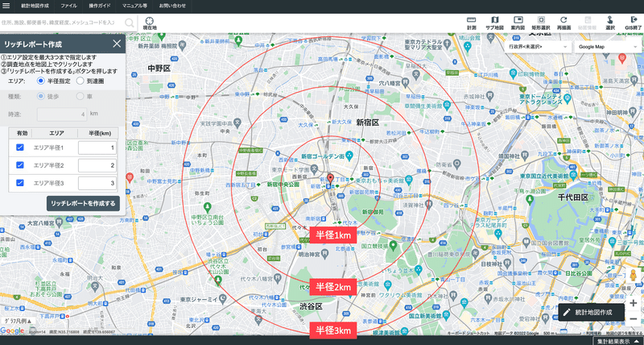
Task: Activate the 矩形選択 rectangle selection tool
Action: [x=541, y=23]
